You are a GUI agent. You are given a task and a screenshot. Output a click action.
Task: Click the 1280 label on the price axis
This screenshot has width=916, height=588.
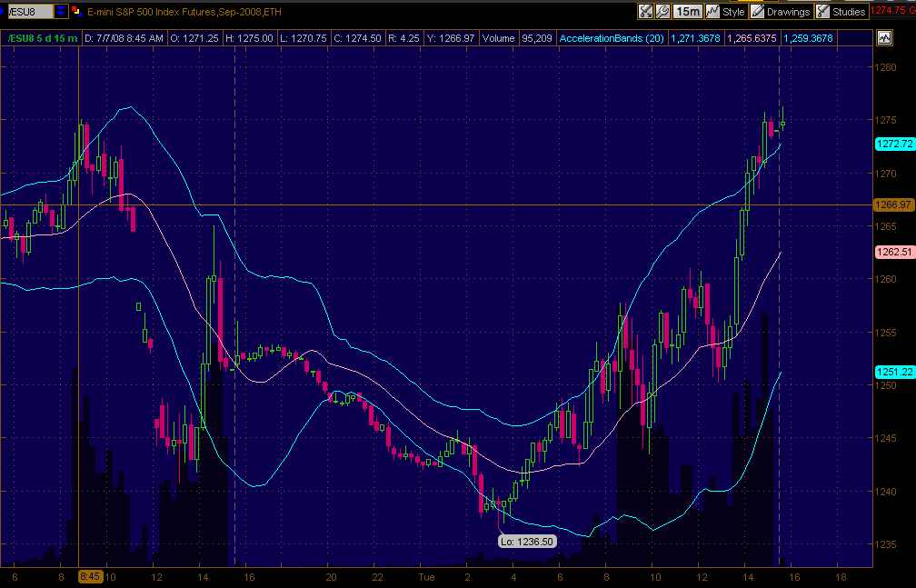click(886, 67)
